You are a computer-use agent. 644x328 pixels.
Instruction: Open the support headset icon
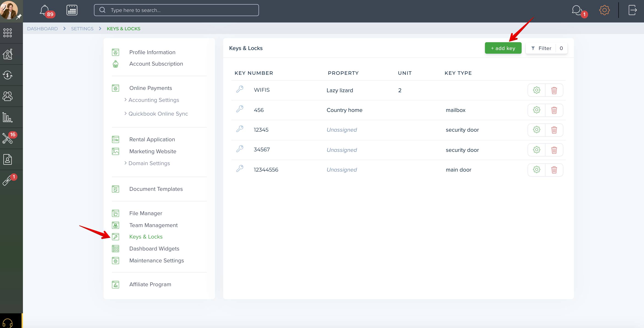pyautogui.click(x=8, y=323)
